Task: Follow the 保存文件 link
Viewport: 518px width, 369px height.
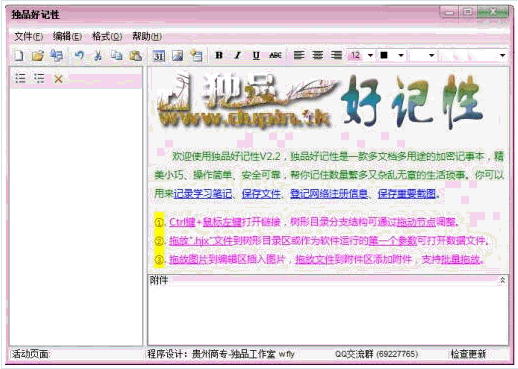Action: coord(261,193)
